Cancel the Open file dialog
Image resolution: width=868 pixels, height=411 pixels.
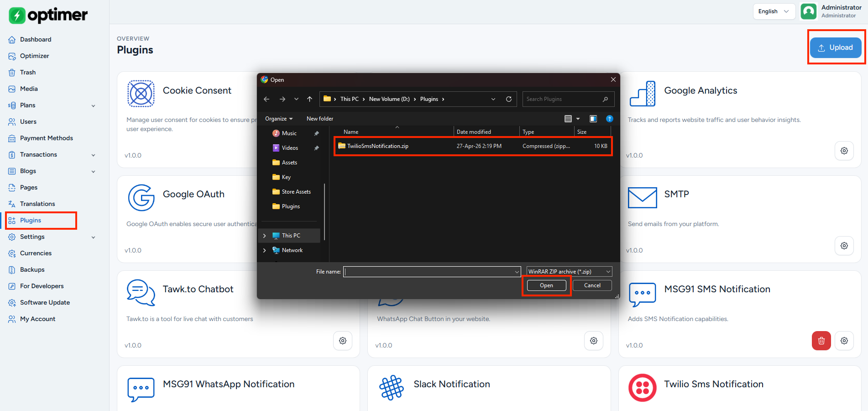(x=592, y=285)
